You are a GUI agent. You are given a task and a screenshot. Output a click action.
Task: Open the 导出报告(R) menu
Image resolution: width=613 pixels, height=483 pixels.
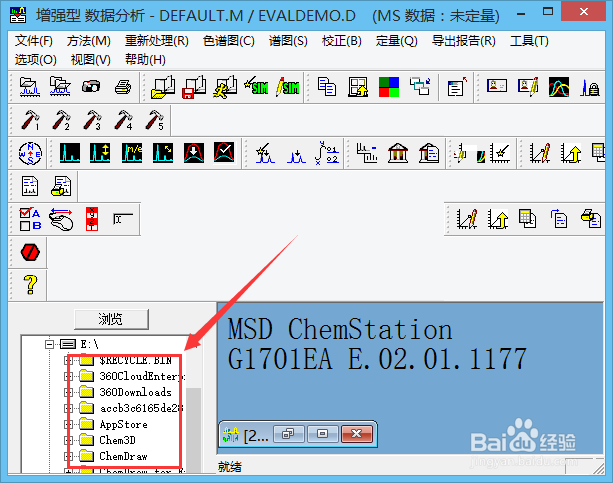pos(464,41)
